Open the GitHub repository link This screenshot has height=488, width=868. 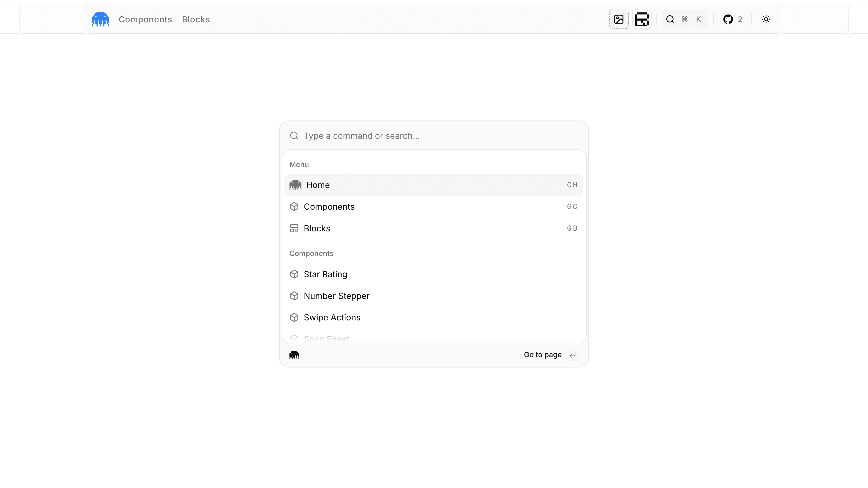click(x=733, y=19)
